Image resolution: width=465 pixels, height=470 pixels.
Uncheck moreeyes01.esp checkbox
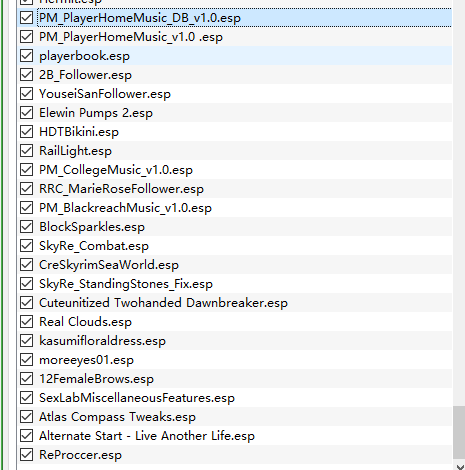26,360
